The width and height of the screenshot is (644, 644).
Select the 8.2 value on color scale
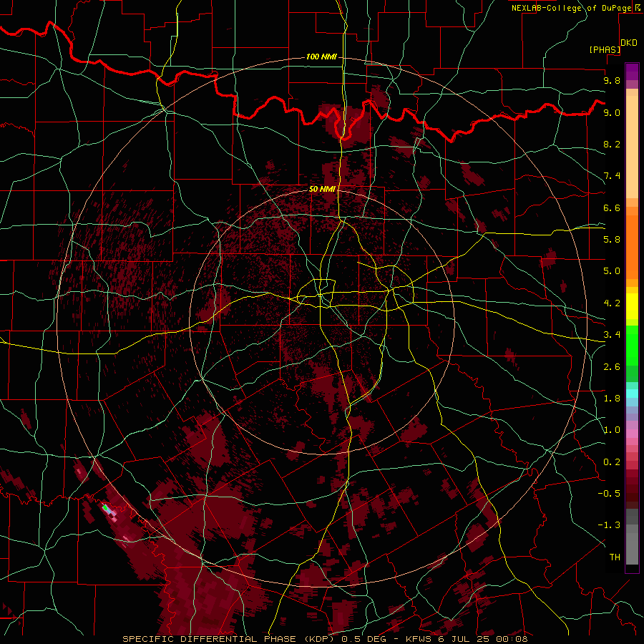pos(612,144)
